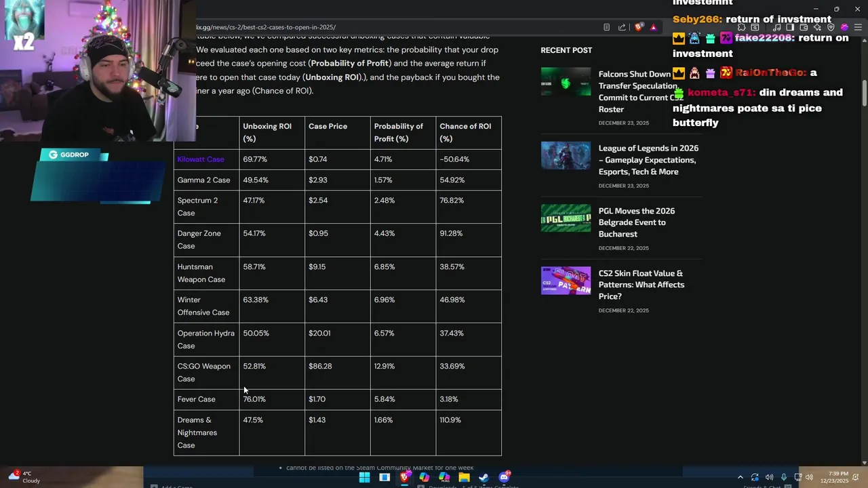868x488 pixels.
Task: Click the '$86.28' case price value
Action: click(320, 366)
